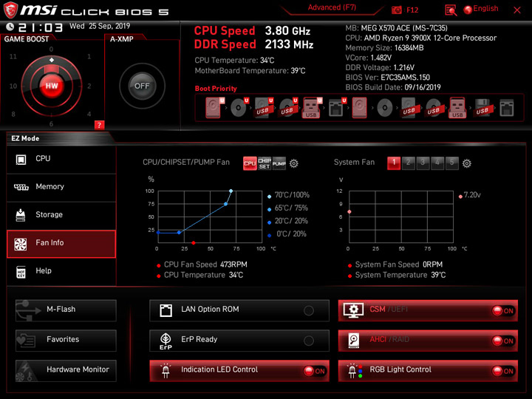Toggle AHCI / RAID switch

(x=428, y=341)
